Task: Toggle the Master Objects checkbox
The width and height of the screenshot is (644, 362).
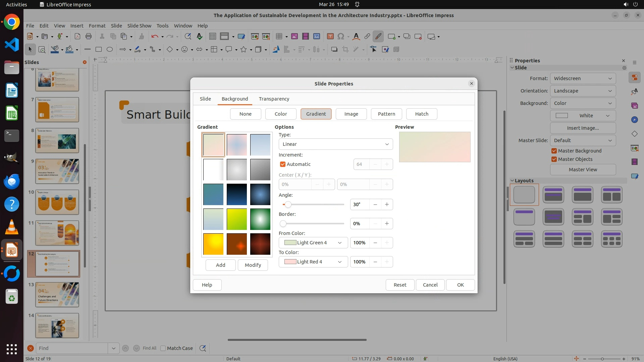Action: click(554, 159)
